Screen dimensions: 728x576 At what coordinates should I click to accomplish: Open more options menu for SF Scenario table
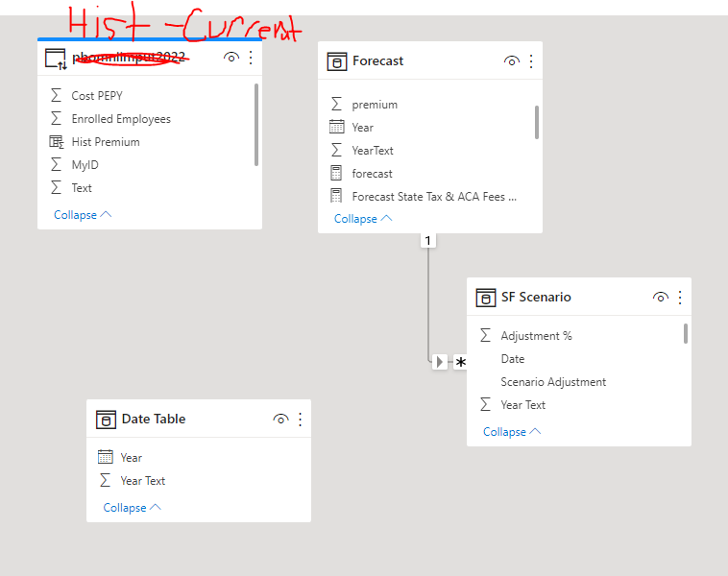[680, 297]
